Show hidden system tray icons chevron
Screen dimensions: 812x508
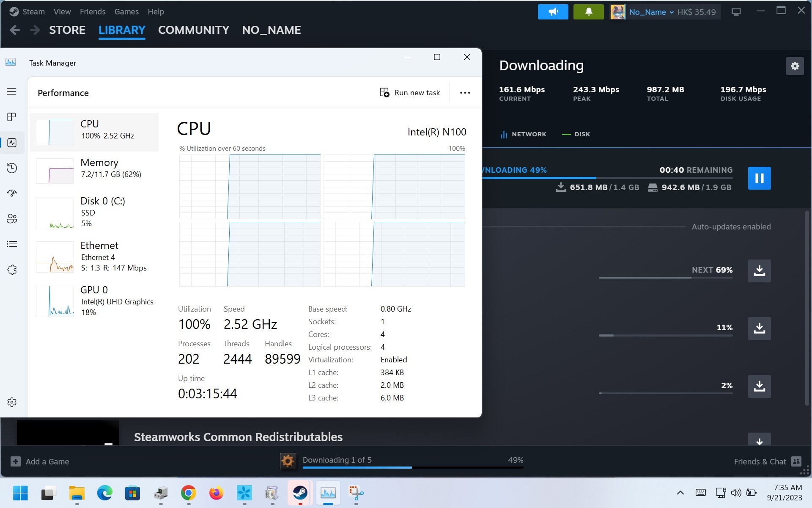(x=680, y=492)
